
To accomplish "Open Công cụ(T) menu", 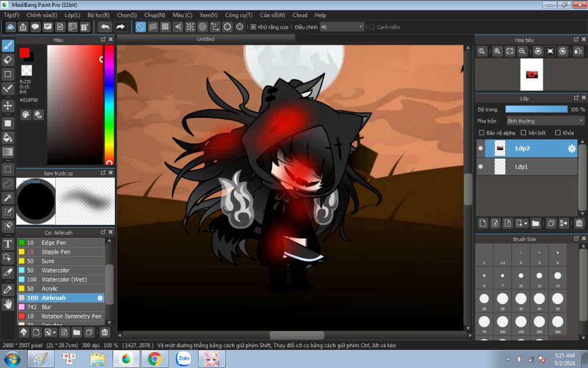I will (x=238, y=15).
